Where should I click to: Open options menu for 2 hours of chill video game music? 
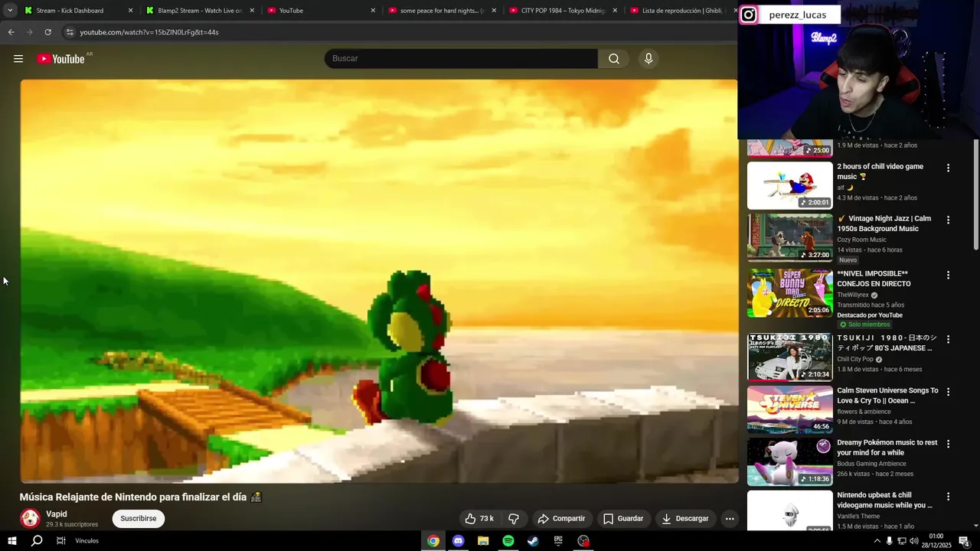click(948, 168)
